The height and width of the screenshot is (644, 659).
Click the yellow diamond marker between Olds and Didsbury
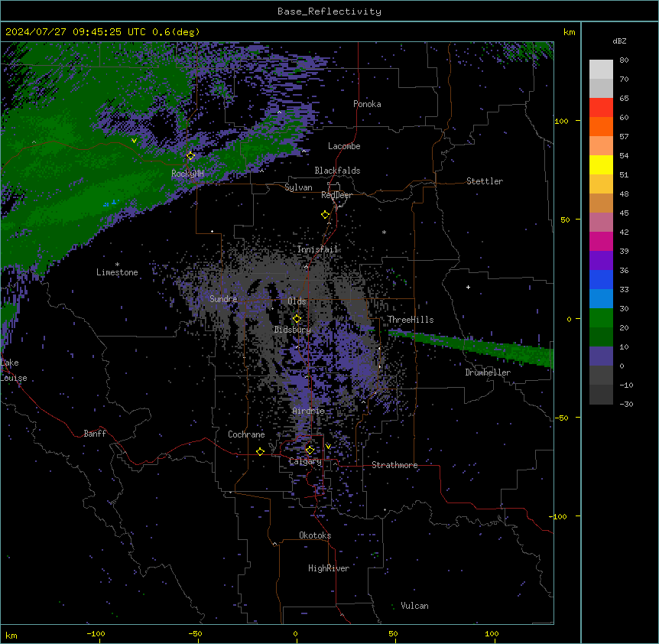(x=297, y=318)
